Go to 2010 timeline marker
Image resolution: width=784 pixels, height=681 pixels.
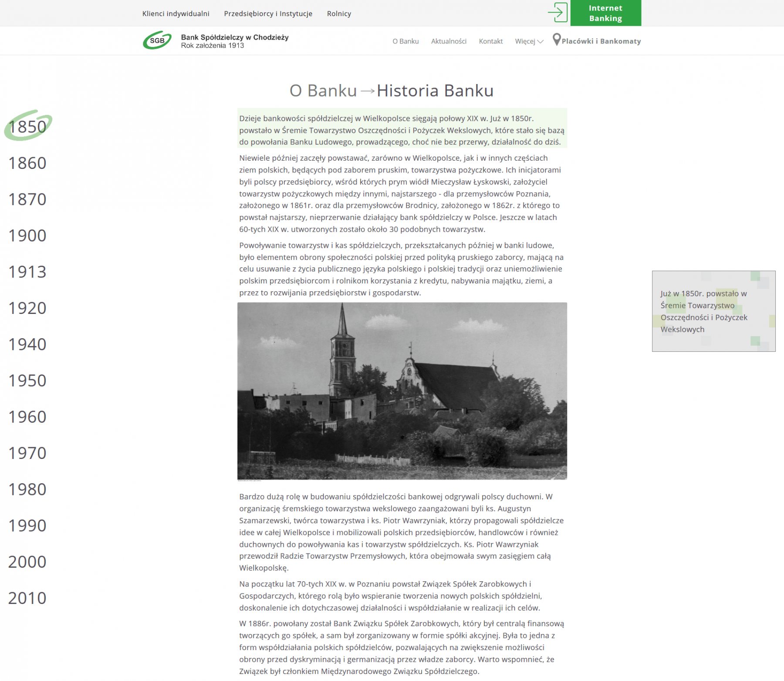(27, 598)
